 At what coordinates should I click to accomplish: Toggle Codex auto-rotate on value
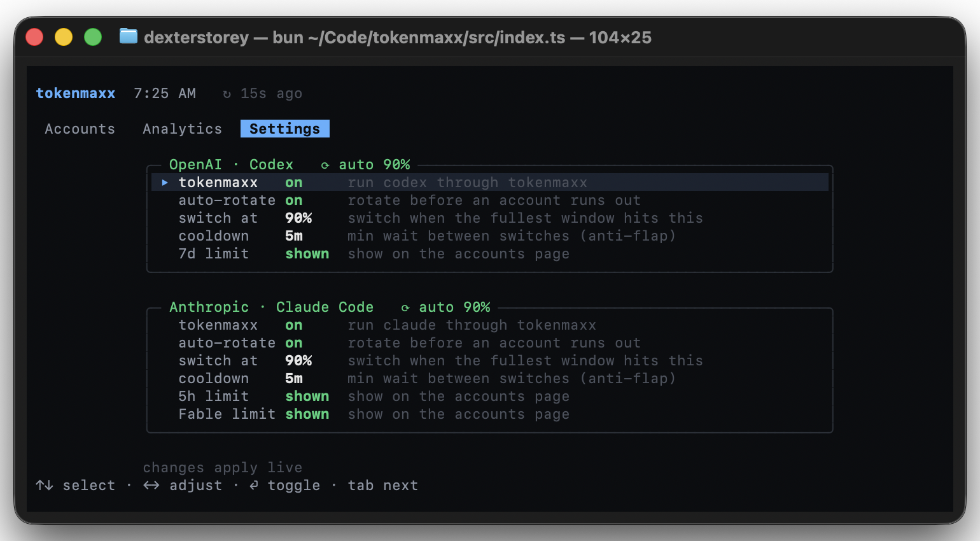(294, 200)
